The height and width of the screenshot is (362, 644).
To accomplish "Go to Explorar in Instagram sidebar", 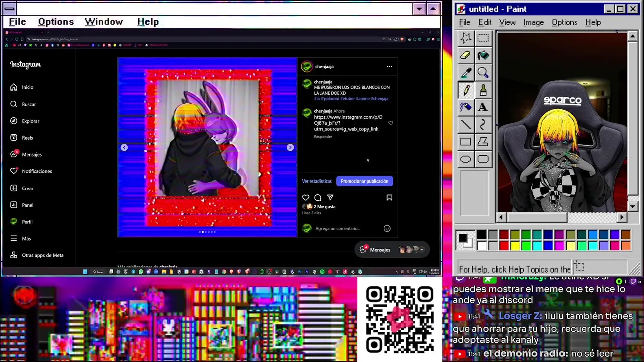I will [x=25, y=121].
